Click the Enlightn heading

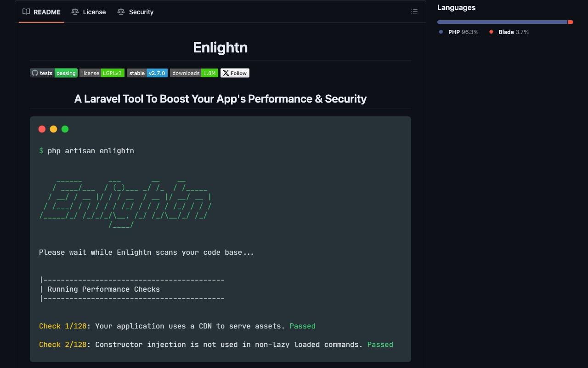coord(220,47)
